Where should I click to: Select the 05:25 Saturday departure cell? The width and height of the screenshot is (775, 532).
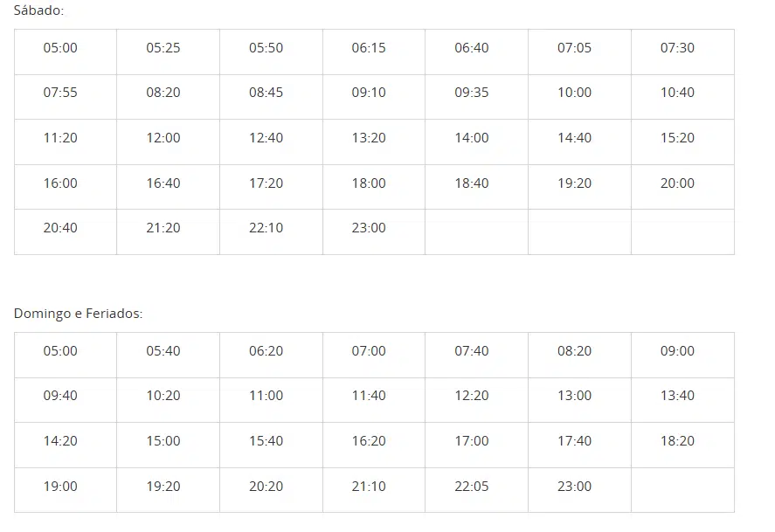tap(163, 48)
